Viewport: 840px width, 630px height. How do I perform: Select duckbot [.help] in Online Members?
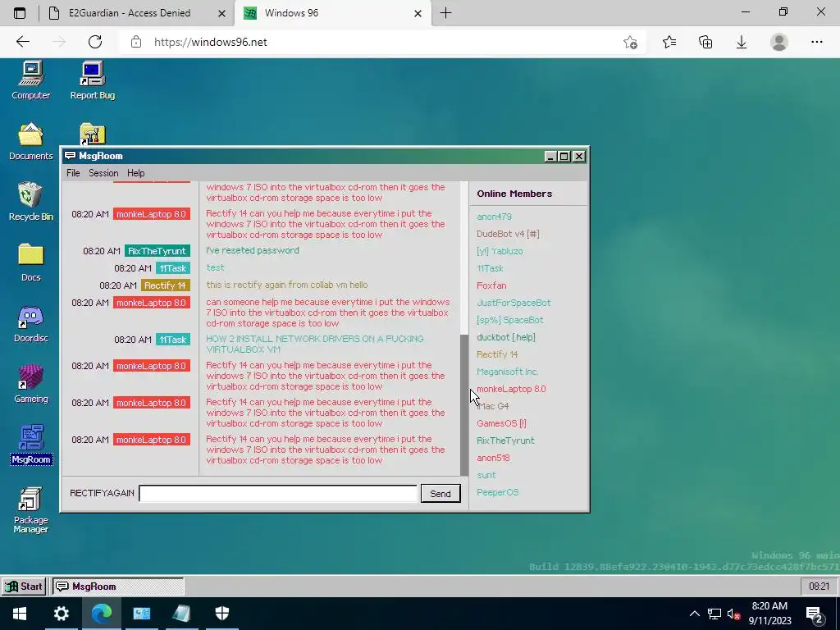pos(505,337)
